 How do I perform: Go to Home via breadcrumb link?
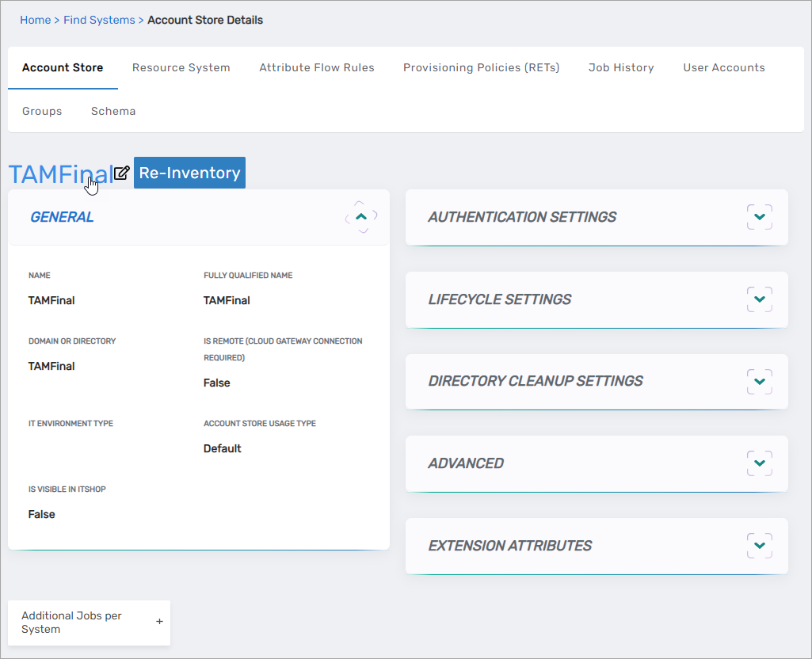coord(35,20)
